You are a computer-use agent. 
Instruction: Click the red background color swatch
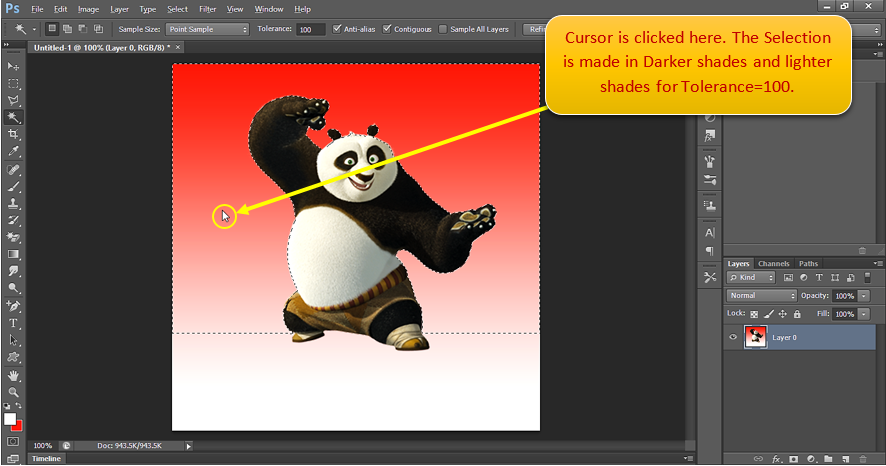pyautogui.click(x=19, y=426)
